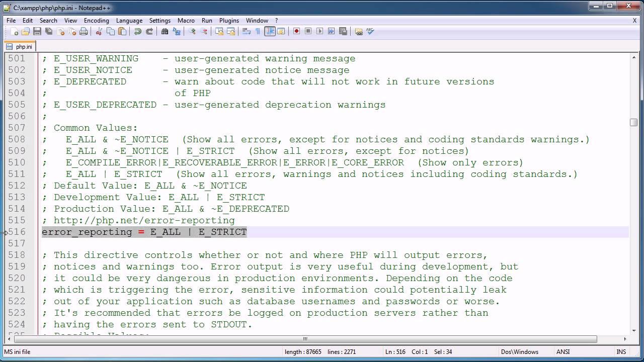Click the Close All documents toolbar icon
Screen dimensions: 644x362
point(72,31)
